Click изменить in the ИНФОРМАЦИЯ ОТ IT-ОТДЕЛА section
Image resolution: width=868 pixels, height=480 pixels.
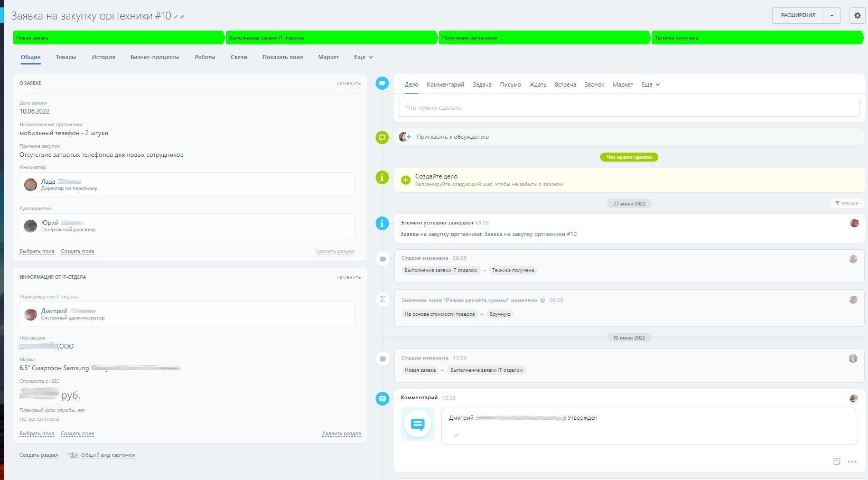click(349, 277)
